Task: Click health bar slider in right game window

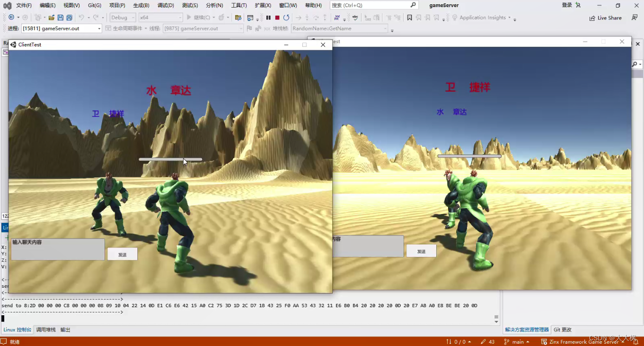Action: coord(469,156)
